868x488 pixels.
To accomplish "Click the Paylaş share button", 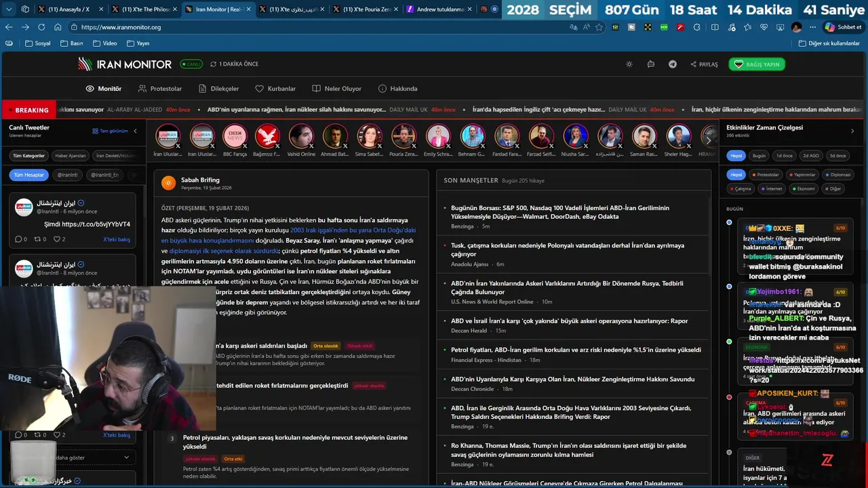I will tap(704, 64).
